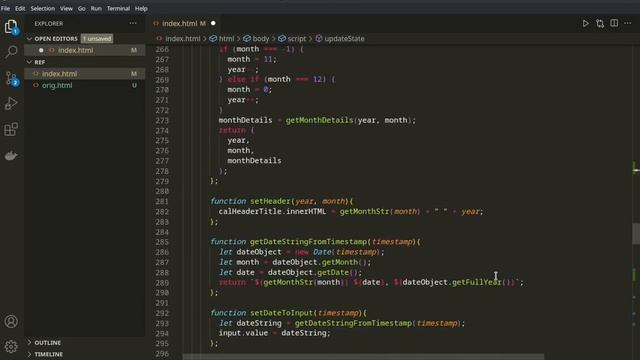The width and height of the screenshot is (640, 360).
Task: Open the Search view icon
Action: (x=11, y=52)
